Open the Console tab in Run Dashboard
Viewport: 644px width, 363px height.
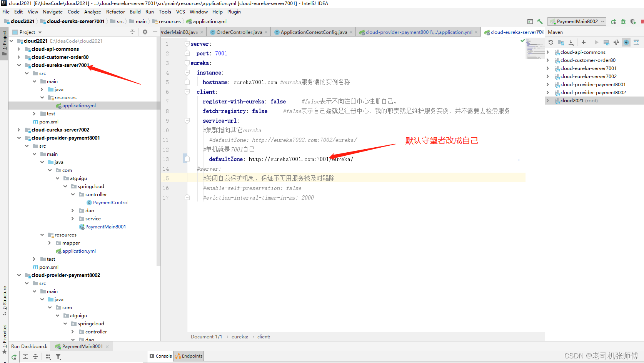(160, 356)
